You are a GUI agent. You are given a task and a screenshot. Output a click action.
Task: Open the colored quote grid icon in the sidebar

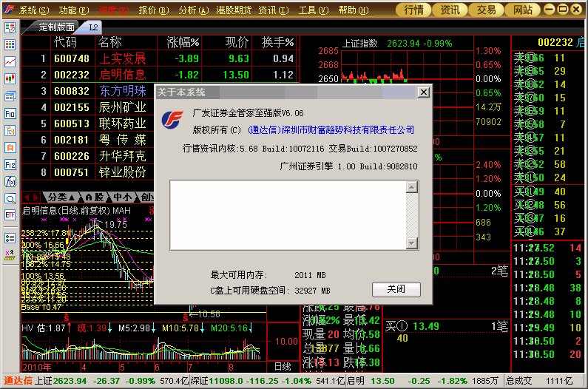(x=10, y=44)
